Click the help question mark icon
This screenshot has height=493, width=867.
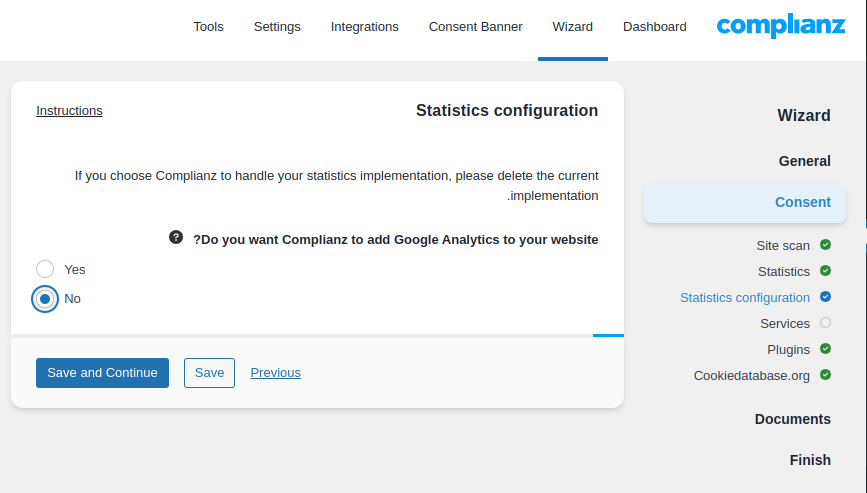(176, 237)
